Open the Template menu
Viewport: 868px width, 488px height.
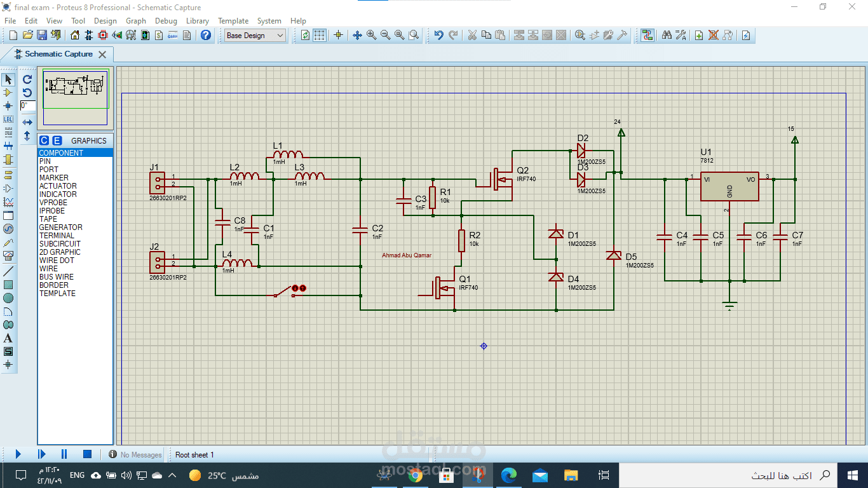[233, 21]
